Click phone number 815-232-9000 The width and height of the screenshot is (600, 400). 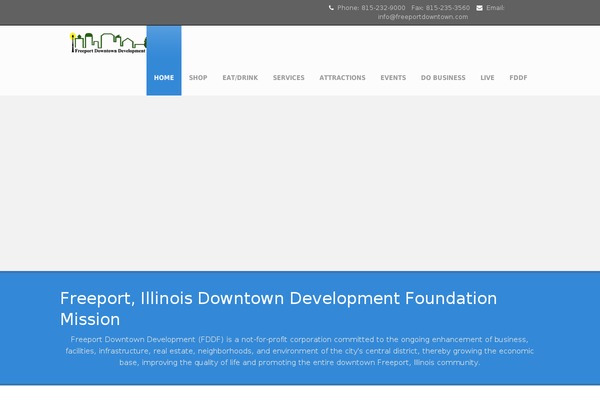pos(383,8)
